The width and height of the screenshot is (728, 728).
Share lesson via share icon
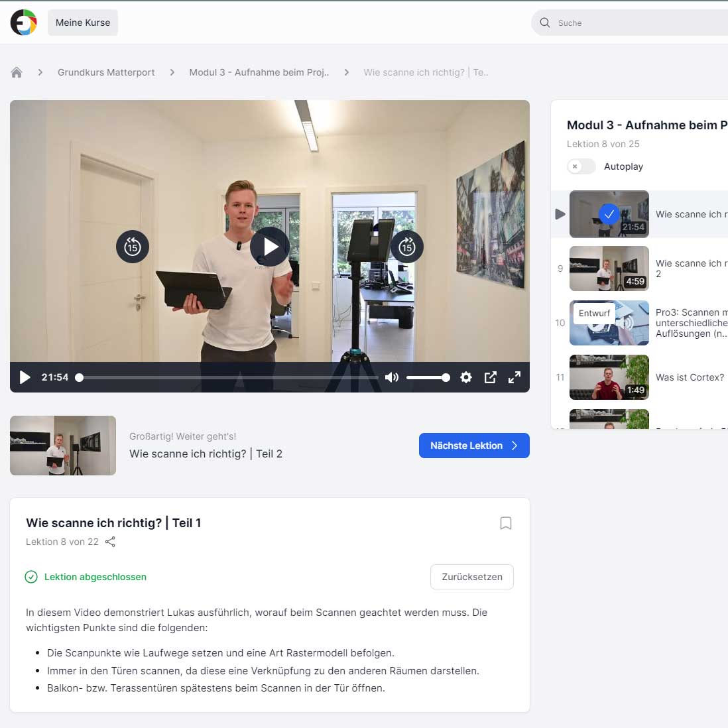[x=110, y=542]
